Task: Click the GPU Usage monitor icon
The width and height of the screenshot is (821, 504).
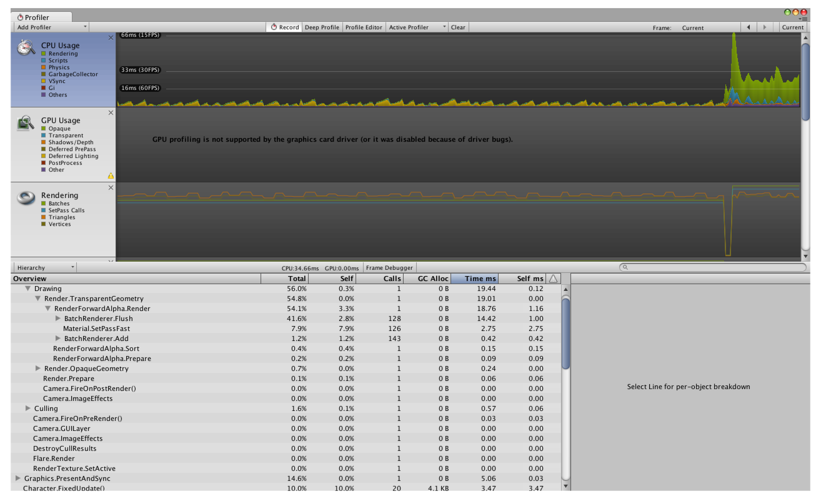Action: pyautogui.click(x=25, y=123)
